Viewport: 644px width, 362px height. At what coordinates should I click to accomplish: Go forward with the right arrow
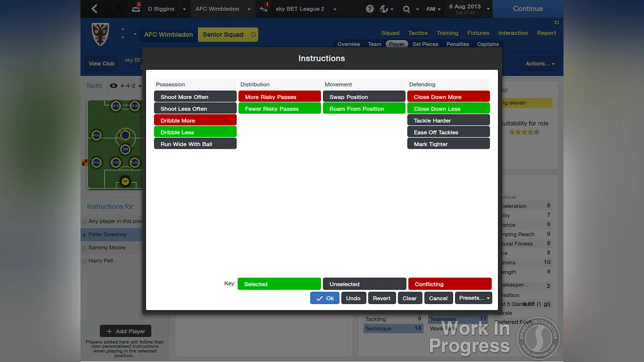point(118,9)
